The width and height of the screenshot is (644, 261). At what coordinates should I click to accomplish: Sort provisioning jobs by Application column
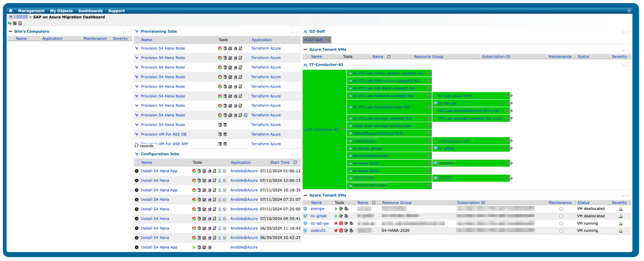(262, 40)
